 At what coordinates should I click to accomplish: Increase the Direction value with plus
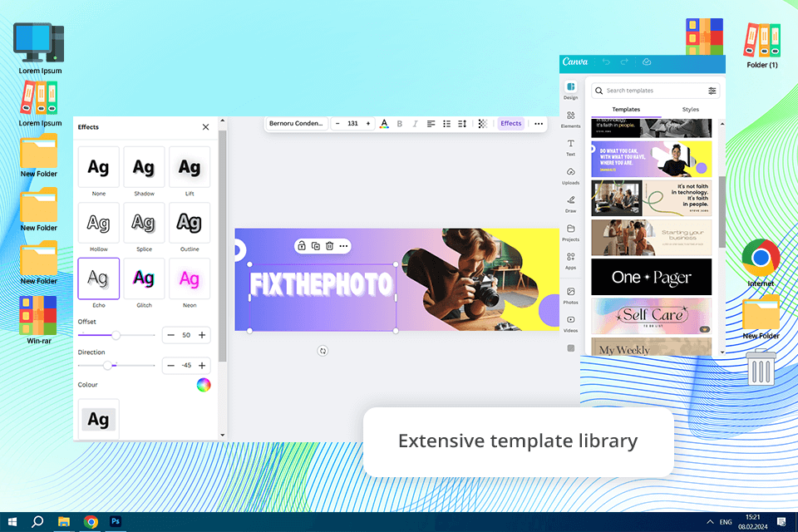pyautogui.click(x=202, y=366)
